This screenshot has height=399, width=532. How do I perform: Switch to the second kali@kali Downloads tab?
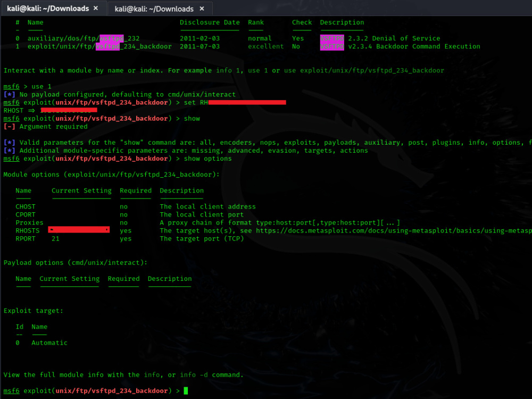154,9
